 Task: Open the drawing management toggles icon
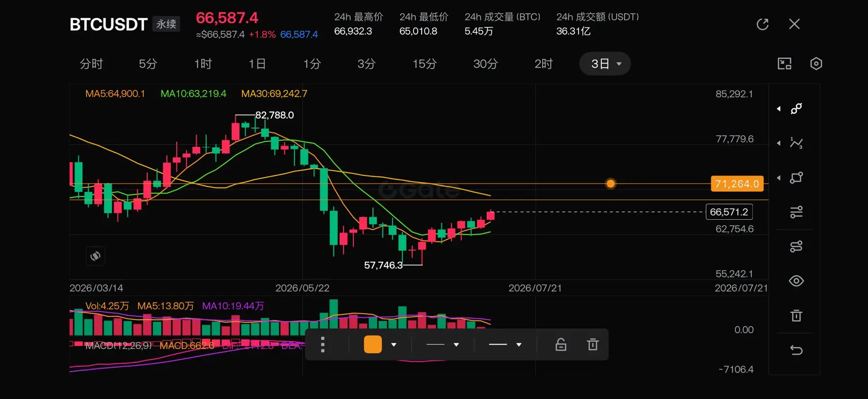point(796,247)
